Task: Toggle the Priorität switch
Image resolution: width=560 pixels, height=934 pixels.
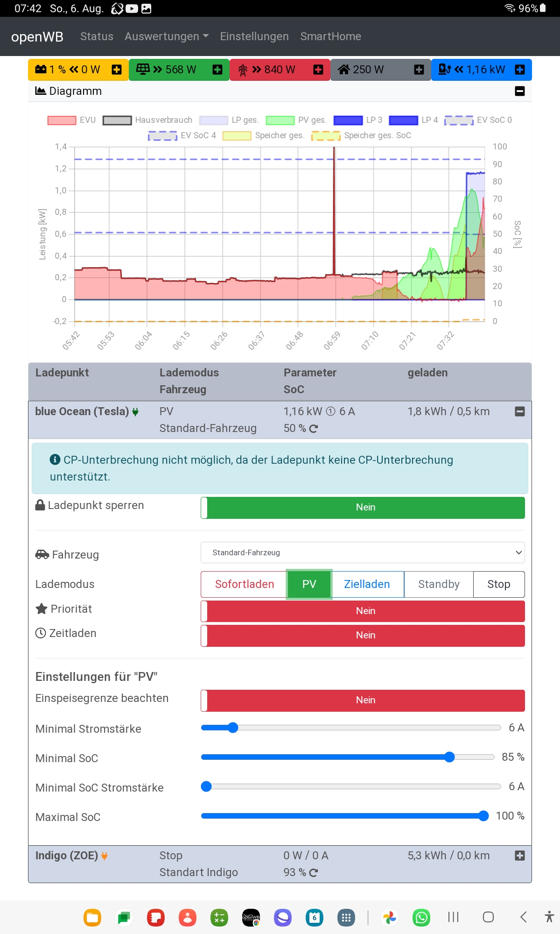Action: click(x=363, y=611)
